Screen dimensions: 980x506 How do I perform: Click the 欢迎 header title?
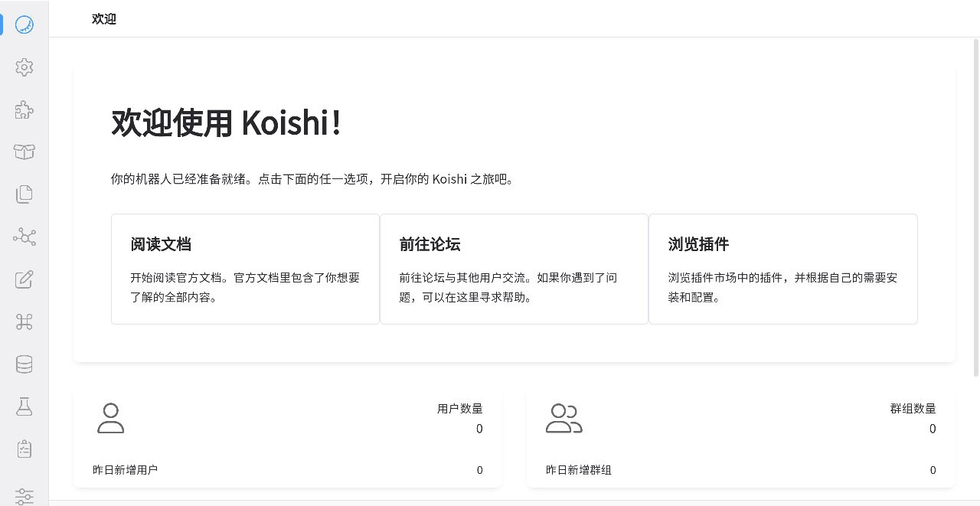[104, 19]
